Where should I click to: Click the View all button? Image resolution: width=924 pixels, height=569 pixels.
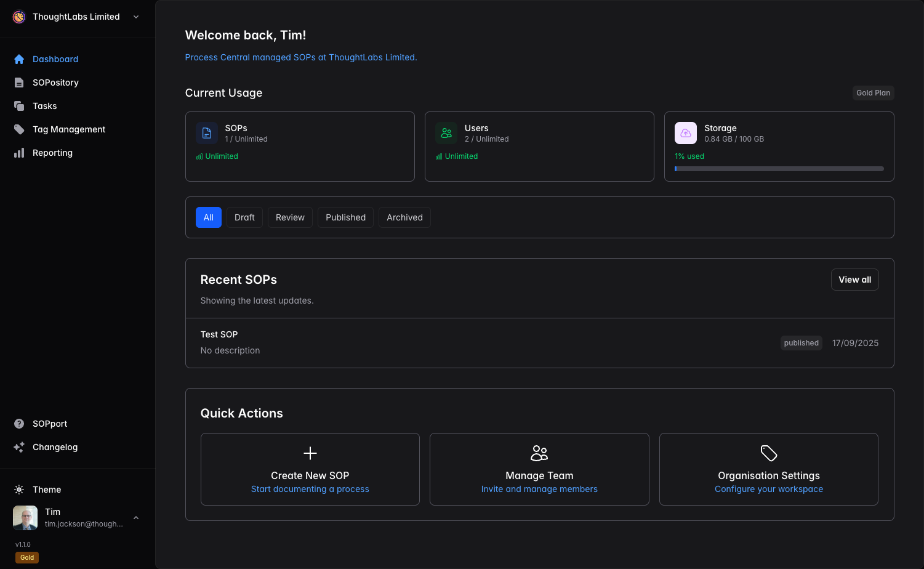pos(854,279)
